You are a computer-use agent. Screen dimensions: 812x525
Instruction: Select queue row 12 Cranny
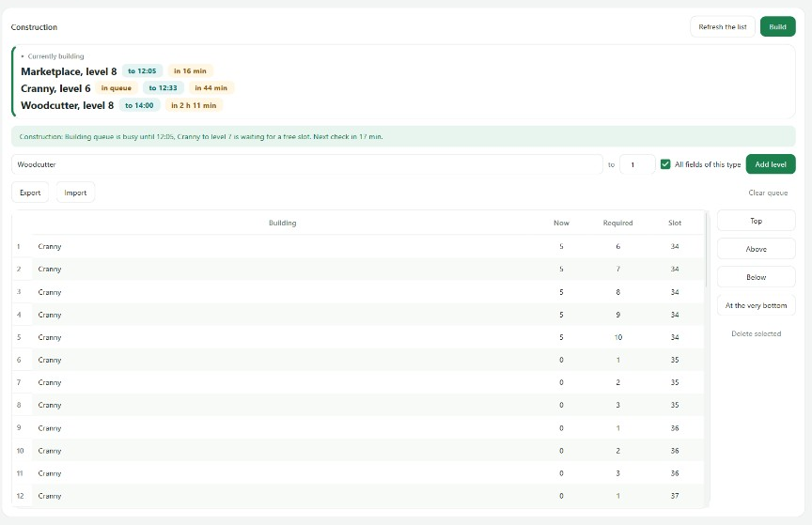(x=358, y=496)
